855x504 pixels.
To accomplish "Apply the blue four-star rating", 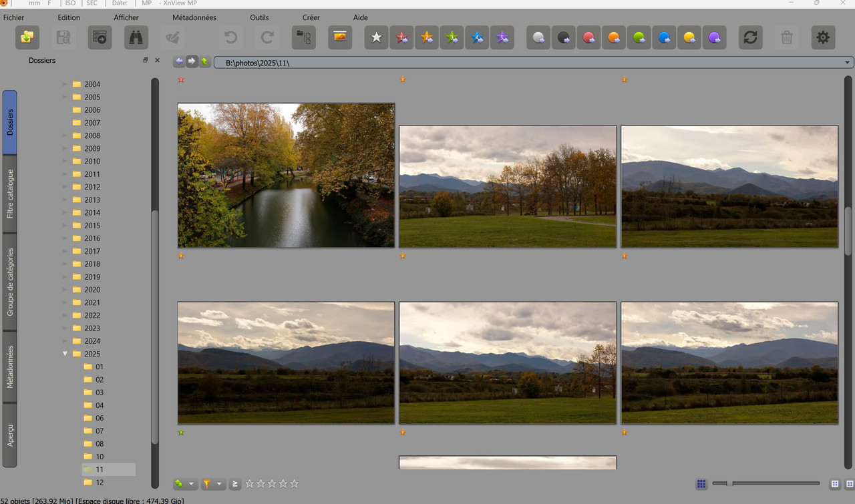I will pyautogui.click(x=477, y=37).
